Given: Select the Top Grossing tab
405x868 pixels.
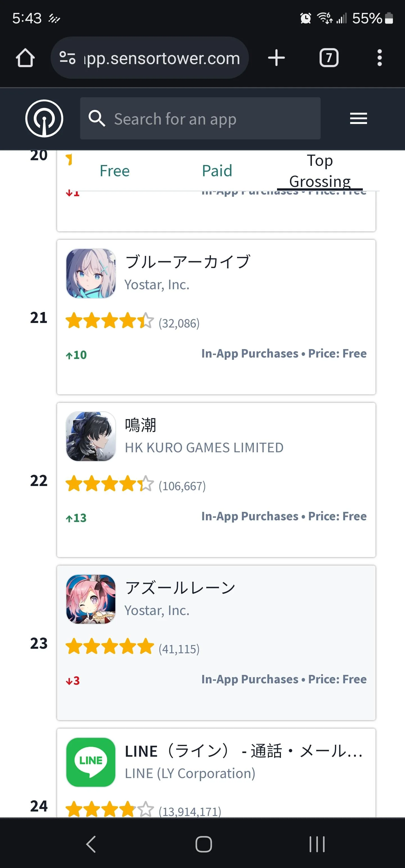Looking at the screenshot, I should pyautogui.click(x=320, y=171).
